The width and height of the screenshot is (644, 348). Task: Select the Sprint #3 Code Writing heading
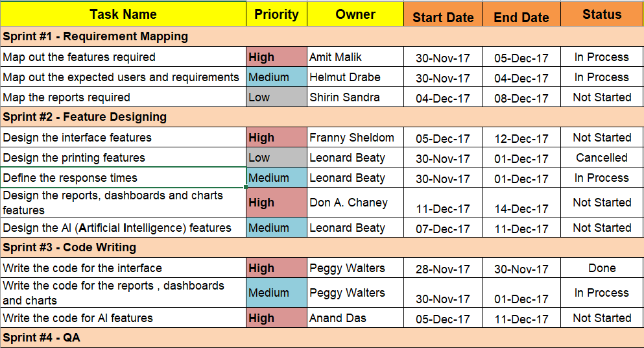[69, 247]
